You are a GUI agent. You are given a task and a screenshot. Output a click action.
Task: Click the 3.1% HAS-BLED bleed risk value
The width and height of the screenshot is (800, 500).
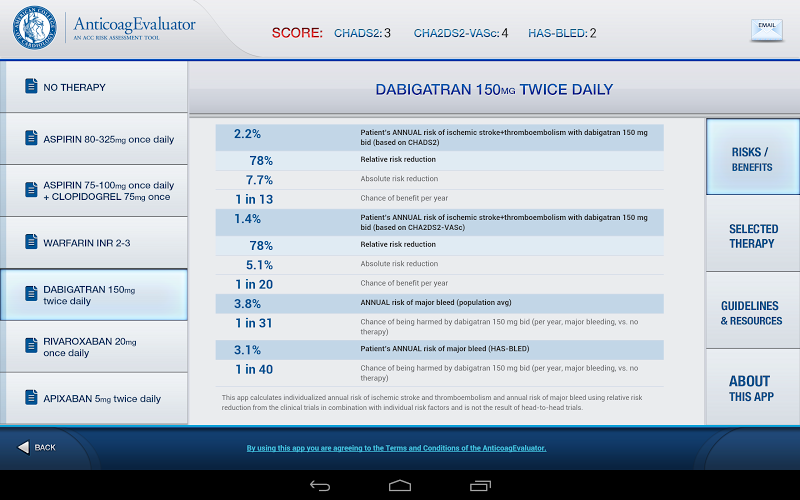(247, 350)
